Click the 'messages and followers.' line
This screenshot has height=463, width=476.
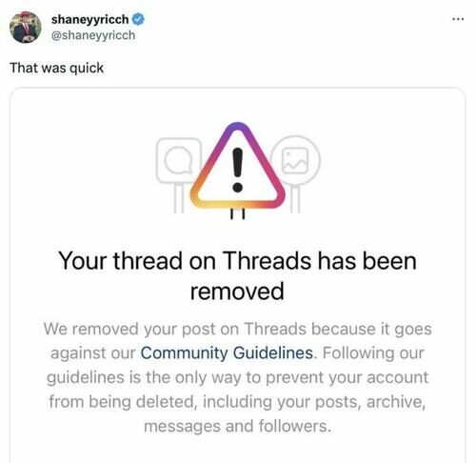click(x=237, y=426)
